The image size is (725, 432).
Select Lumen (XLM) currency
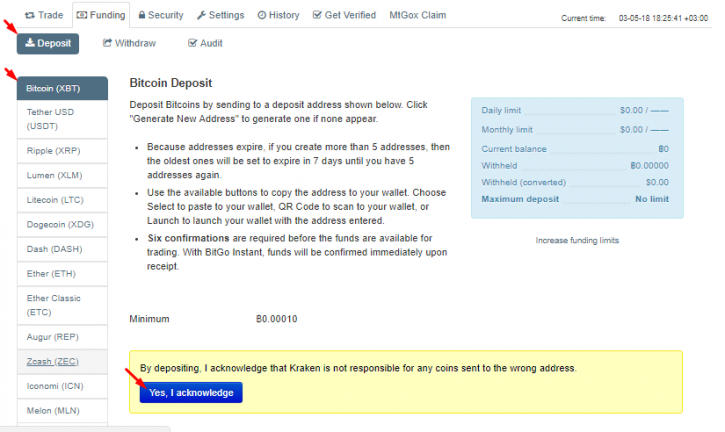click(x=62, y=175)
